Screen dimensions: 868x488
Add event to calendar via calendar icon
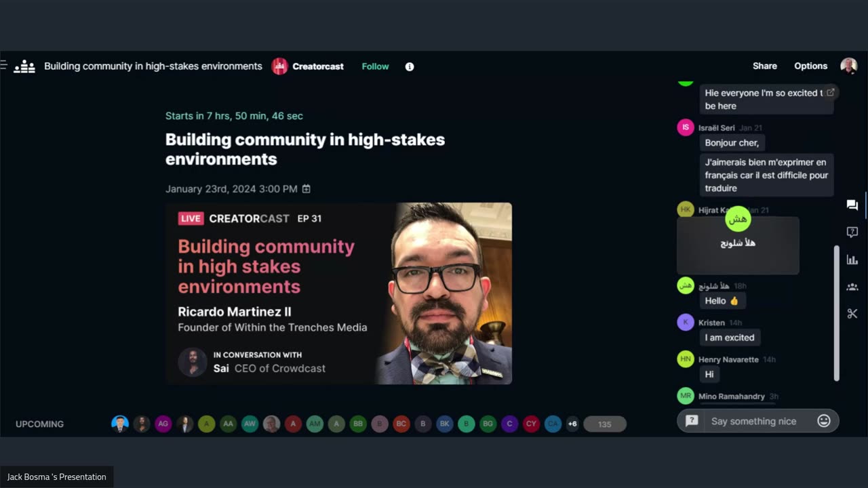click(307, 189)
